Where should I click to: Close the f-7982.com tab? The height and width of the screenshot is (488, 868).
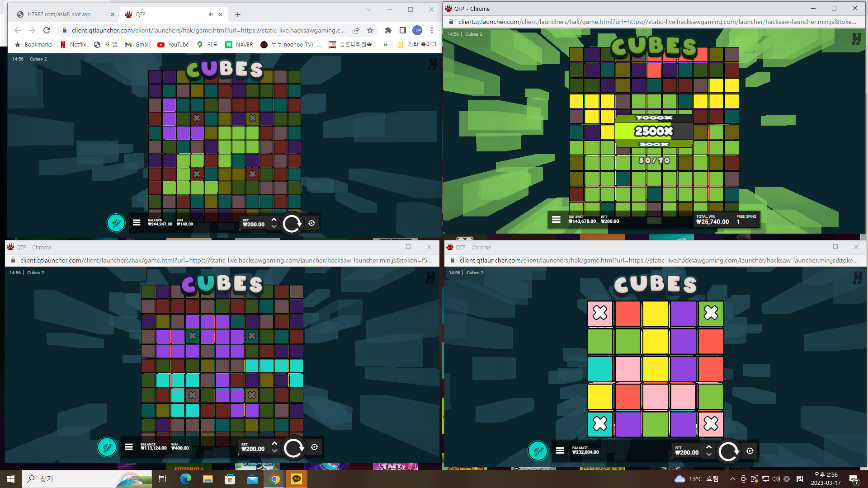113,14
